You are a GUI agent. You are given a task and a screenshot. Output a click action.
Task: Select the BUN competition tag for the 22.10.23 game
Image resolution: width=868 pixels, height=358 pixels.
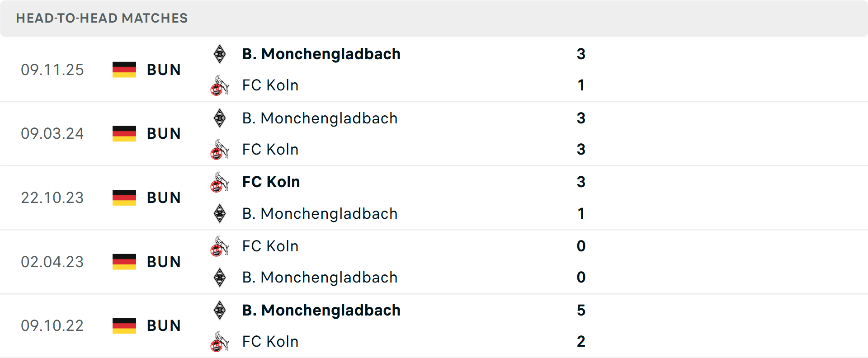[164, 198]
